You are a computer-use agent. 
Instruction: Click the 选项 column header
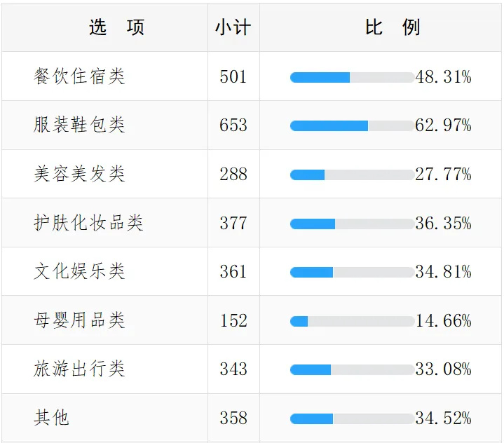[x=116, y=27]
